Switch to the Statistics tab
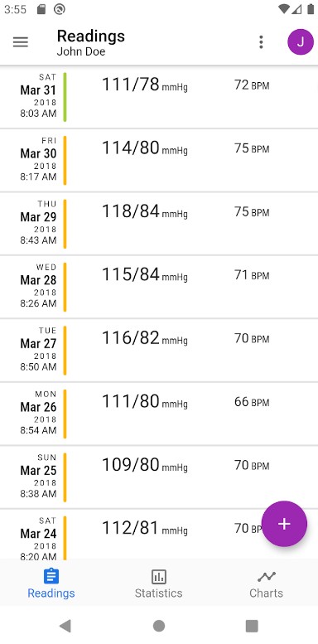 pos(159,583)
